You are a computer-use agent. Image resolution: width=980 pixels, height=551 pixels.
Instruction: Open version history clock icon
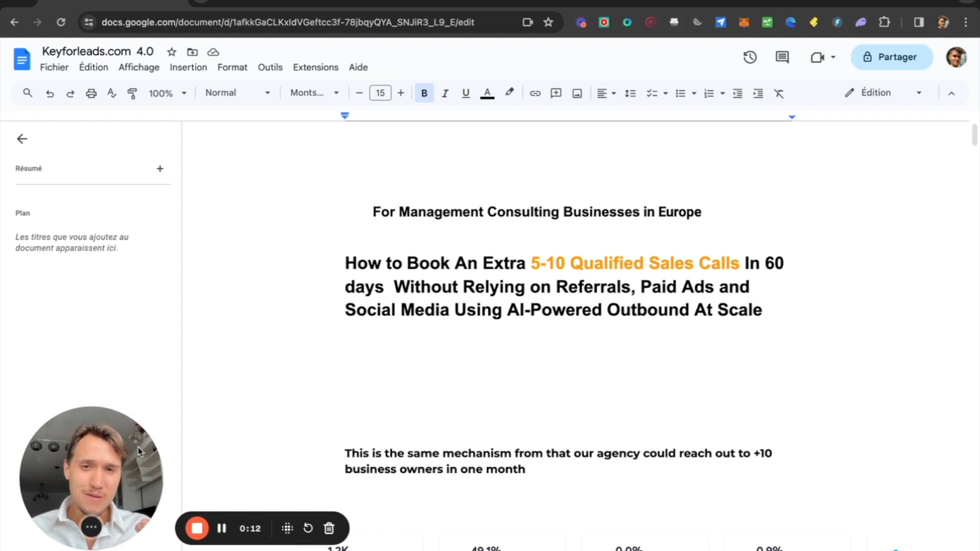(750, 57)
